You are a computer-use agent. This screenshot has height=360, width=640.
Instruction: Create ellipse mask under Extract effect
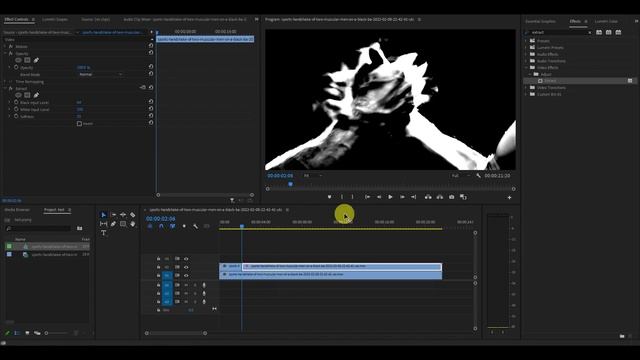click(18, 95)
